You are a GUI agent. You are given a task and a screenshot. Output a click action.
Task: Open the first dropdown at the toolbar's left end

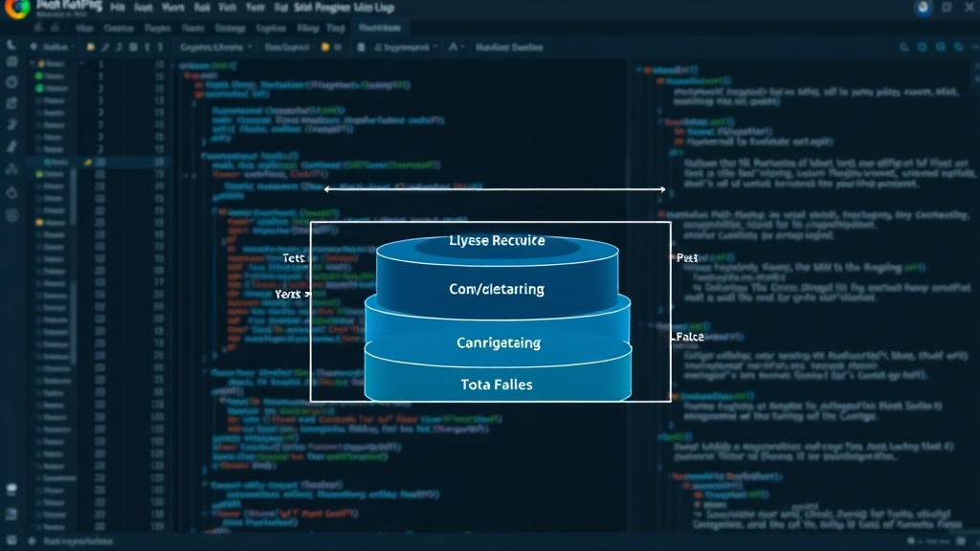(x=55, y=47)
